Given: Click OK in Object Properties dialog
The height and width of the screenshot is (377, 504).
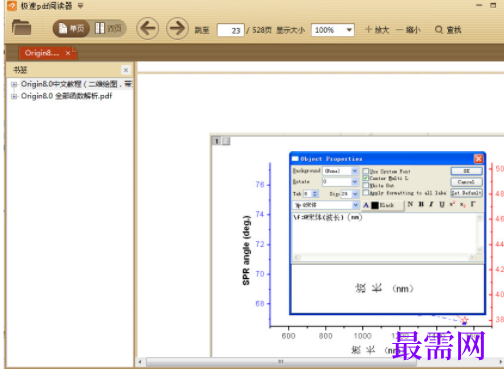Looking at the screenshot, I should 466,171.
